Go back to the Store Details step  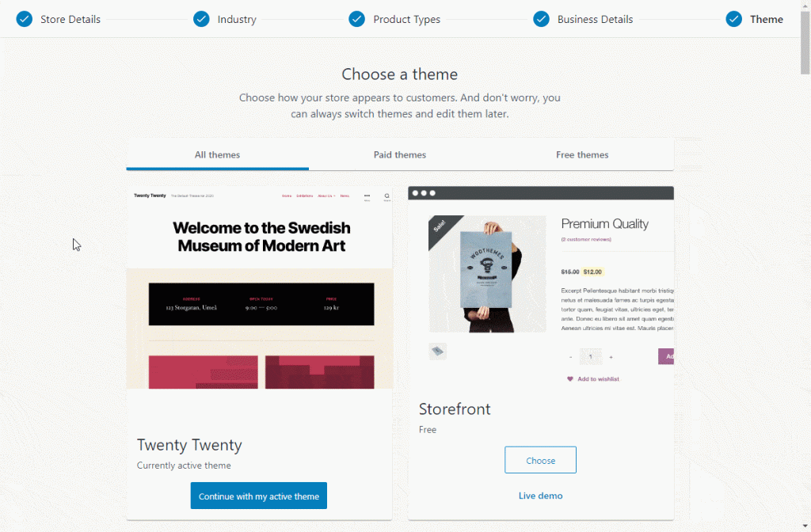70,19
